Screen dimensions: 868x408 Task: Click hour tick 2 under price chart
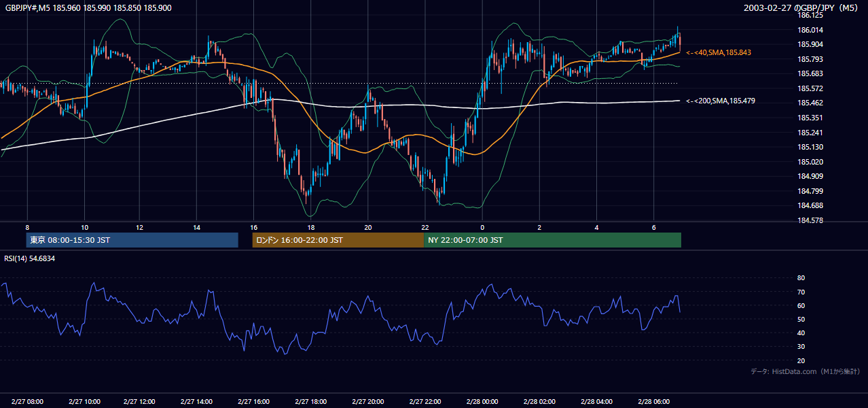click(x=539, y=227)
